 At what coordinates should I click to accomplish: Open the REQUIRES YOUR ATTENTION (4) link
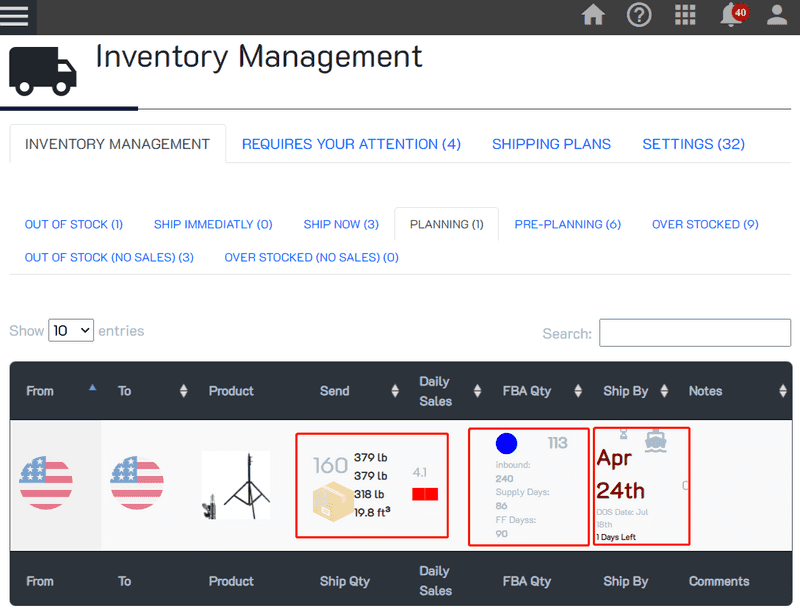tap(351, 144)
